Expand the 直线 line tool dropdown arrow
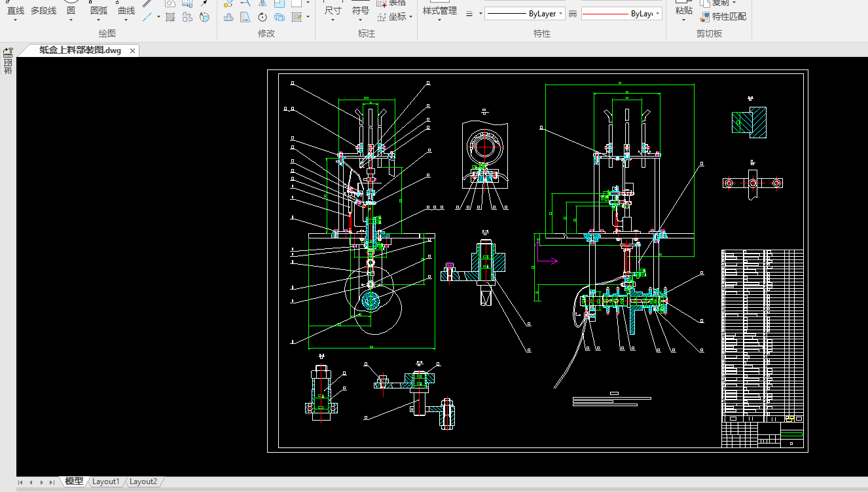Image resolution: width=868 pixels, height=492 pixels. coord(15,20)
